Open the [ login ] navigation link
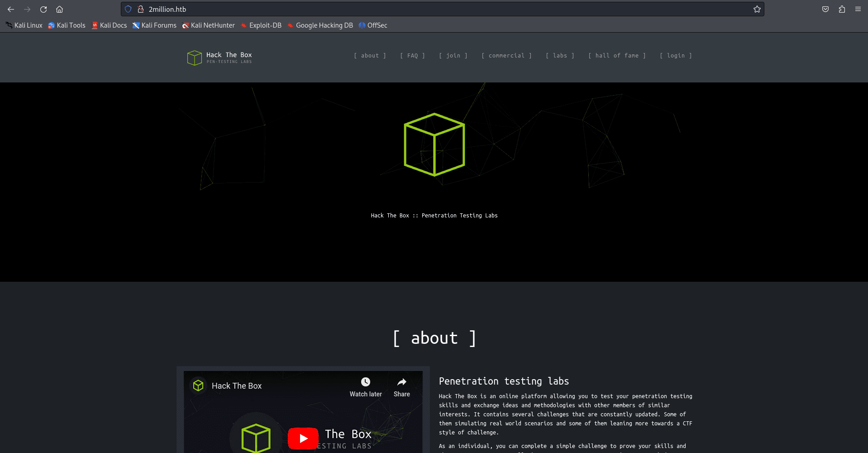Screen dimensions: 868x453 (676, 56)
